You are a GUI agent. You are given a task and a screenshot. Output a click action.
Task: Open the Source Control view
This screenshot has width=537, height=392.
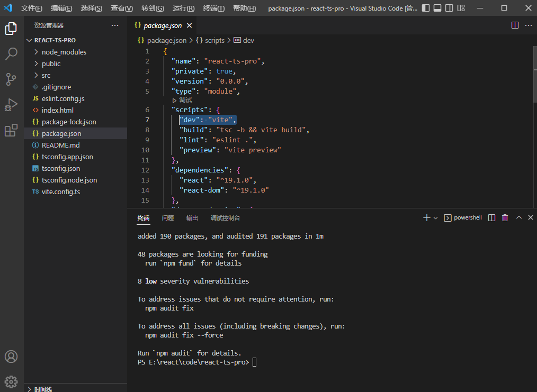pos(11,79)
